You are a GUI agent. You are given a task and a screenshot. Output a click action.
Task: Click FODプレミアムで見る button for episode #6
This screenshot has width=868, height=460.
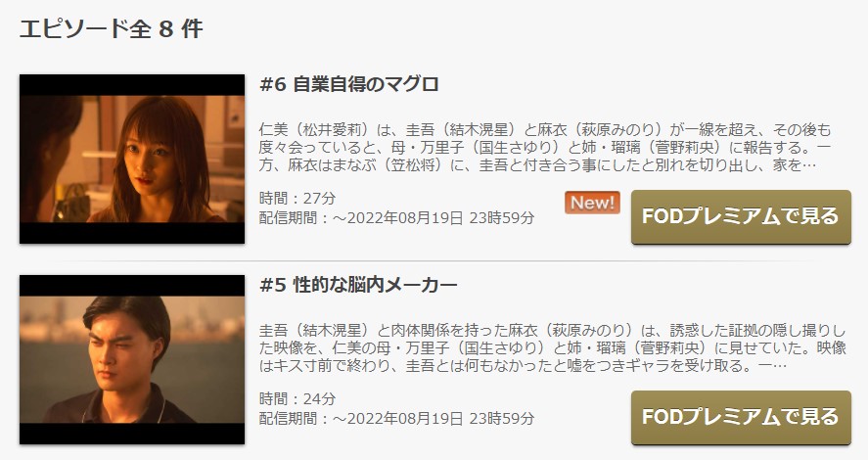pos(741,216)
